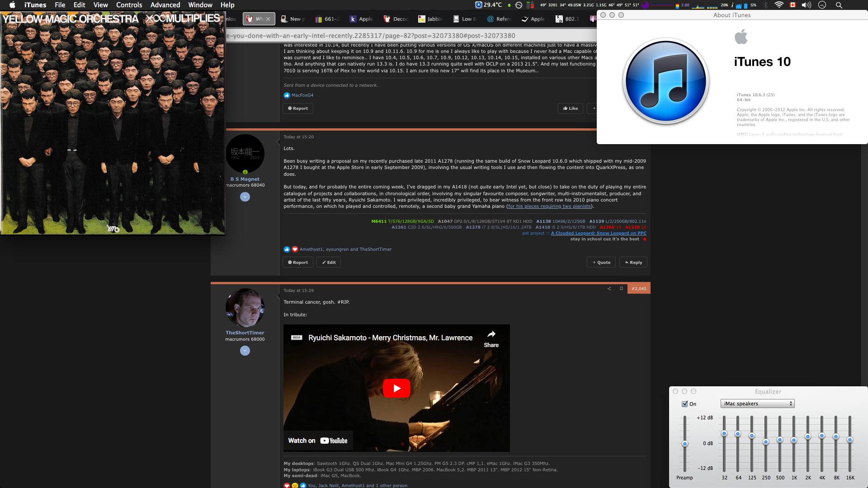This screenshot has height=488, width=868.
Task: Click the Wi-Fi status icon
Action: pyautogui.click(x=778, y=5)
